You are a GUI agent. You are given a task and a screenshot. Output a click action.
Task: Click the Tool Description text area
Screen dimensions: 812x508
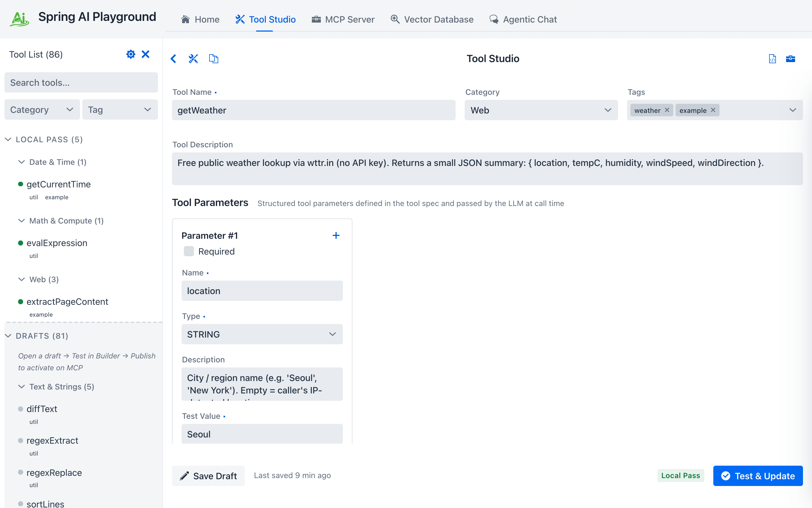click(x=487, y=169)
